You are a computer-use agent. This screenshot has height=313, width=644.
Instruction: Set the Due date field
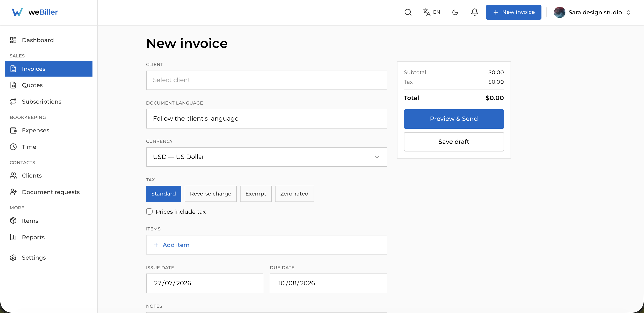pyautogui.click(x=328, y=283)
